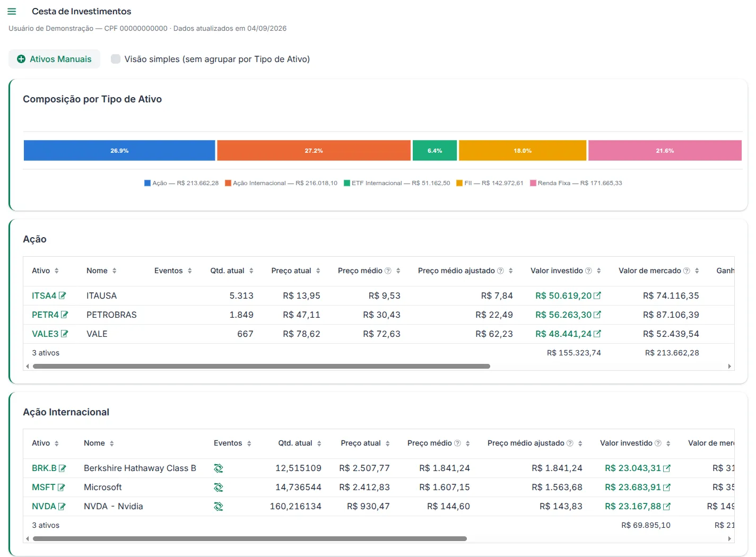This screenshot has height=557, width=756.
Task: Click the pink Renda Fixa 21.6% segment
Action: point(665,151)
